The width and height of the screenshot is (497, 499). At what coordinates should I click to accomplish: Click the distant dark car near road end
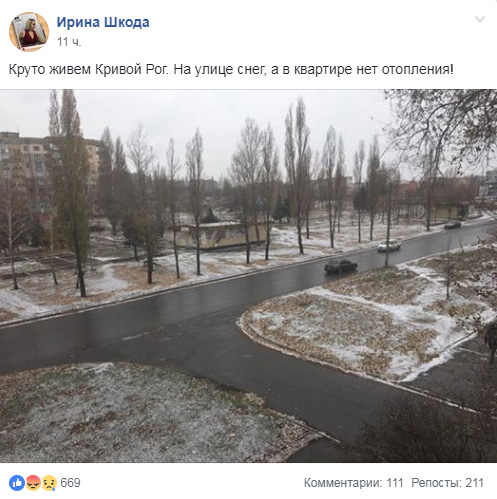452,225
